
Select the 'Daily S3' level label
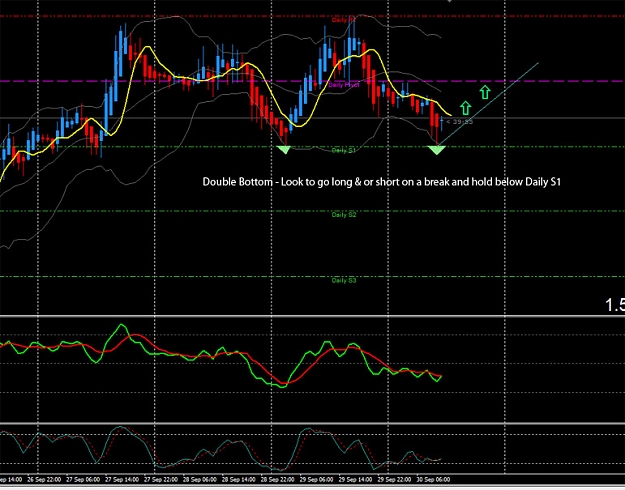click(x=344, y=280)
